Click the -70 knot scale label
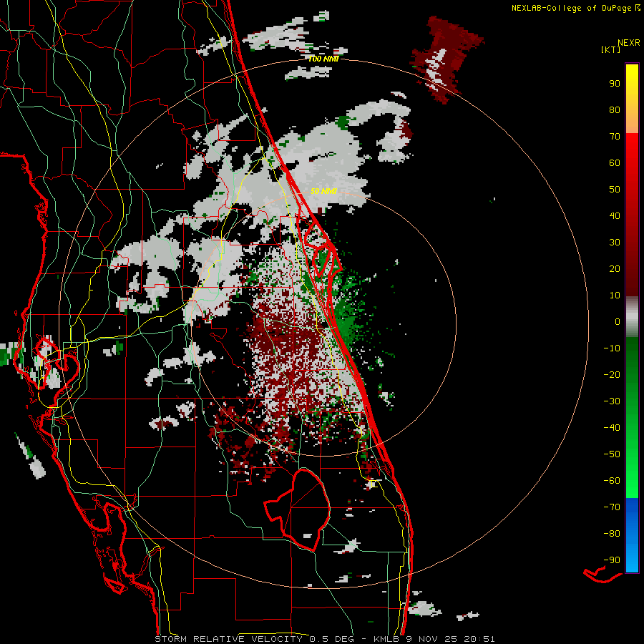Screen dimensions: 644x644 [x=612, y=507]
